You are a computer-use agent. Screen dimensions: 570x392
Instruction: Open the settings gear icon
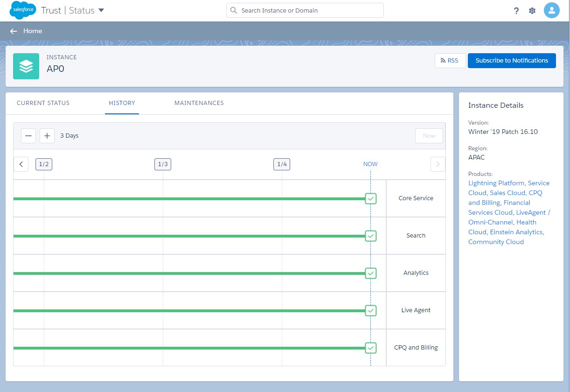532,11
